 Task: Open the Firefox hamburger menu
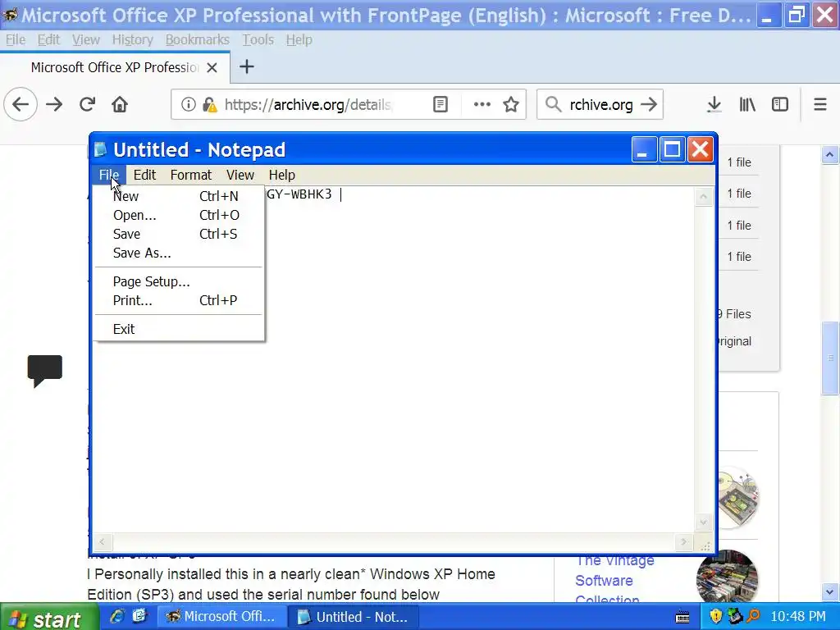point(820,104)
